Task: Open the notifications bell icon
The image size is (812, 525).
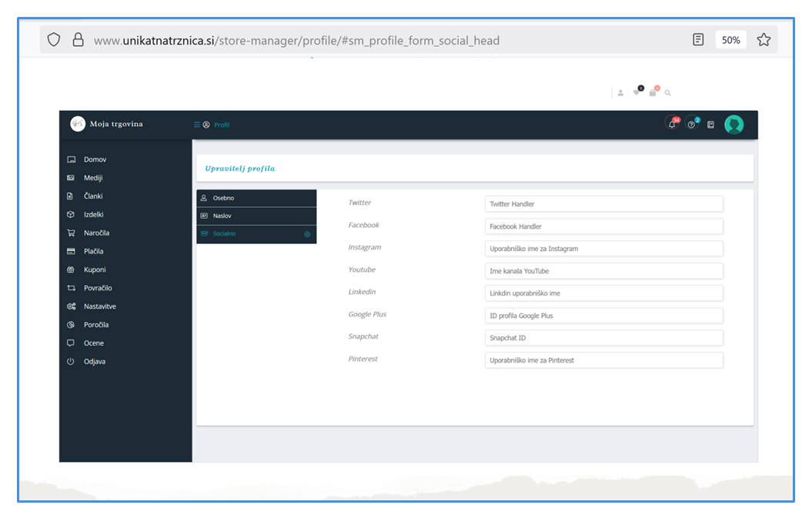Action: (x=672, y=125)
